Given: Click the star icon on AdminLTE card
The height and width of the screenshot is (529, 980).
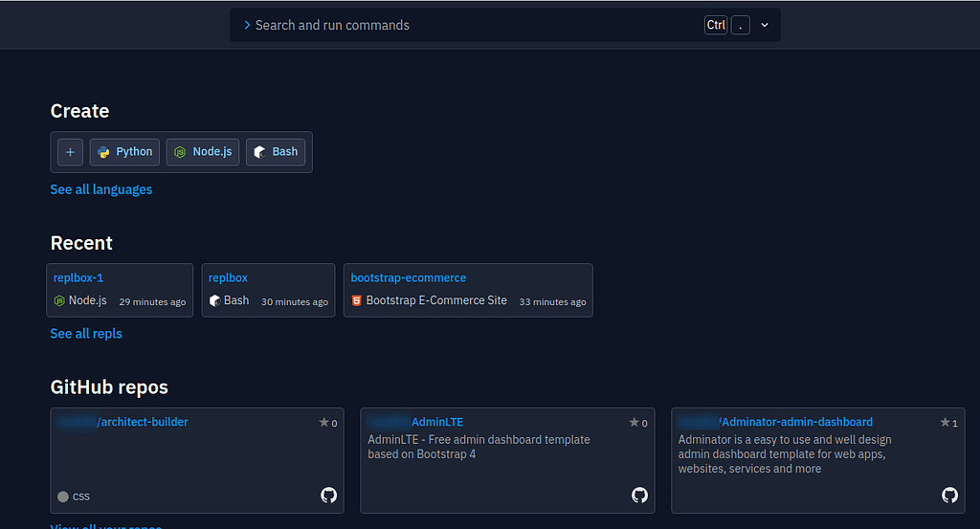Looking at the screenshot, I should [x=634, y=422].
